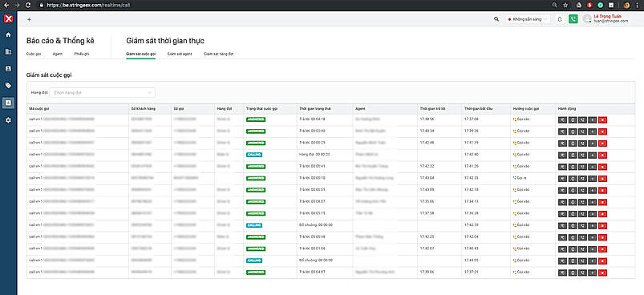Image resolution: width=644 pixels, height=295 pixels.
Task: Open the contacts icon in left sidebar
Action: [8, 68]
